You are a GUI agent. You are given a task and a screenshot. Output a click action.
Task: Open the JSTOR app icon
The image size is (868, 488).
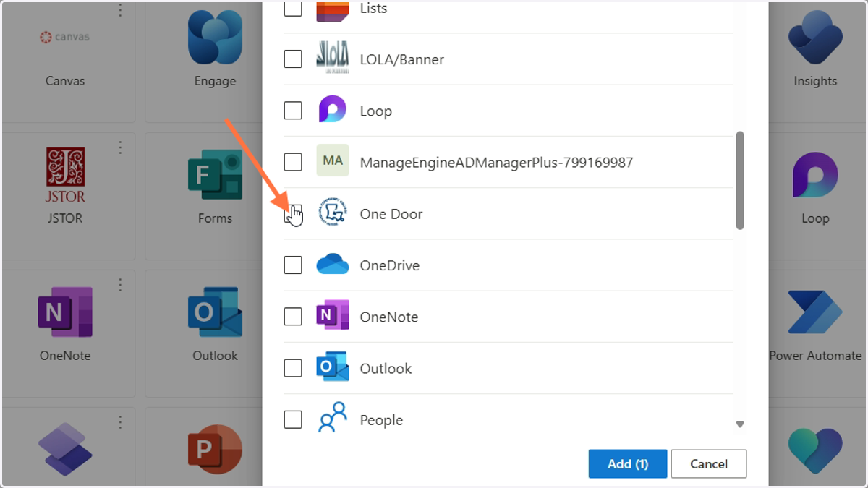coord(65,175)
